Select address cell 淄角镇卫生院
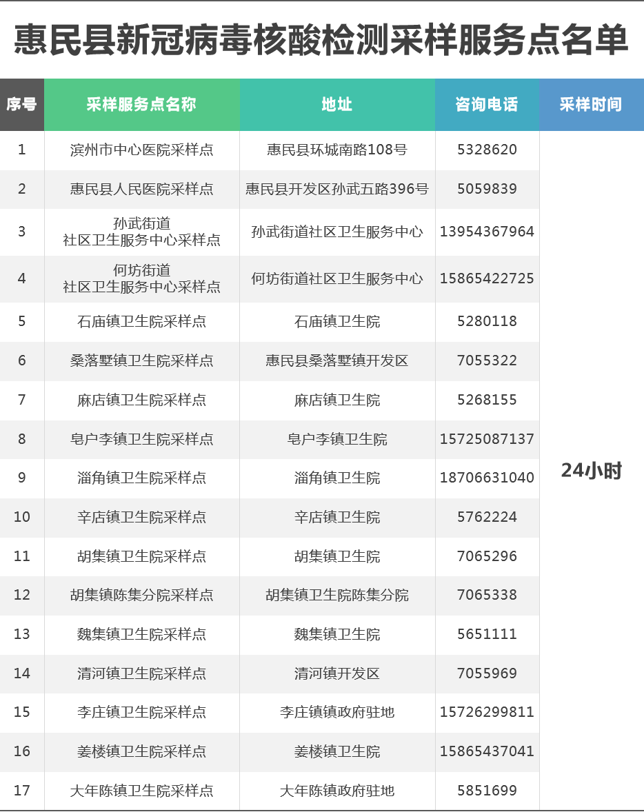 pos(337,478)
